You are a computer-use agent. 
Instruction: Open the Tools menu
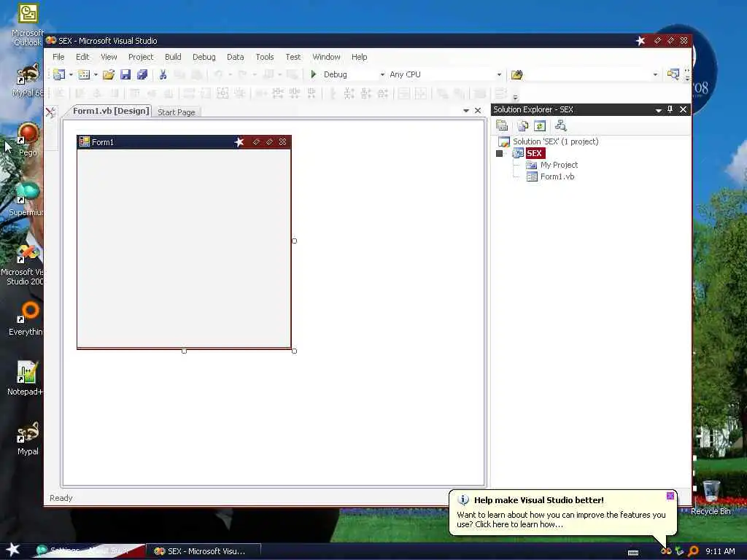tap(264, 57)
